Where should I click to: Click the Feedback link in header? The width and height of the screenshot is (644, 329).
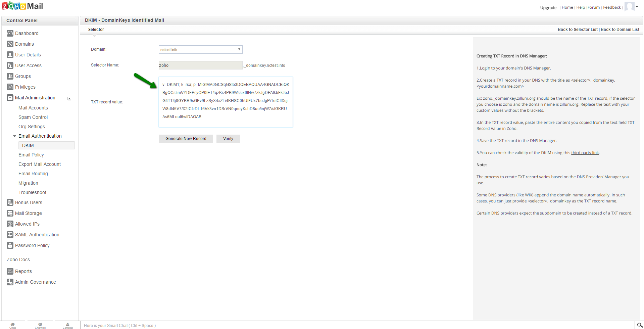(612, 7)
